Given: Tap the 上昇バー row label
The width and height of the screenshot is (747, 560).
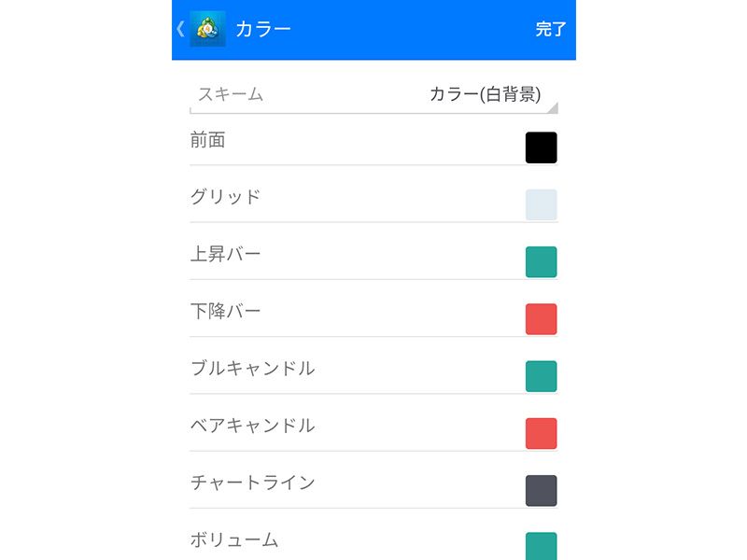Looking at the screenshot, I should [225, 254].
